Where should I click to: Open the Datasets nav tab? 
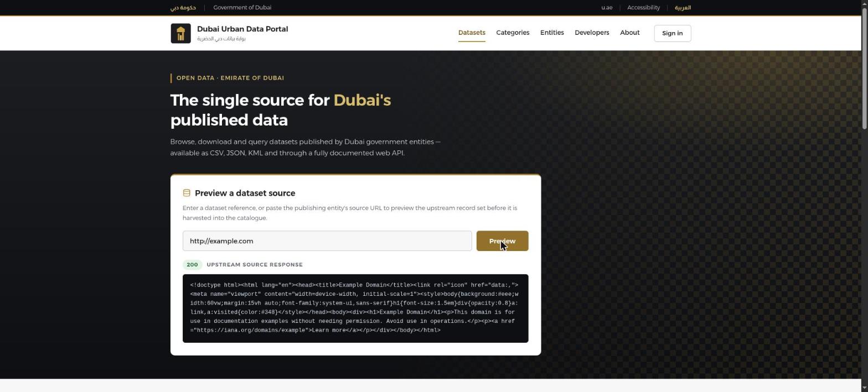point(472,33)
